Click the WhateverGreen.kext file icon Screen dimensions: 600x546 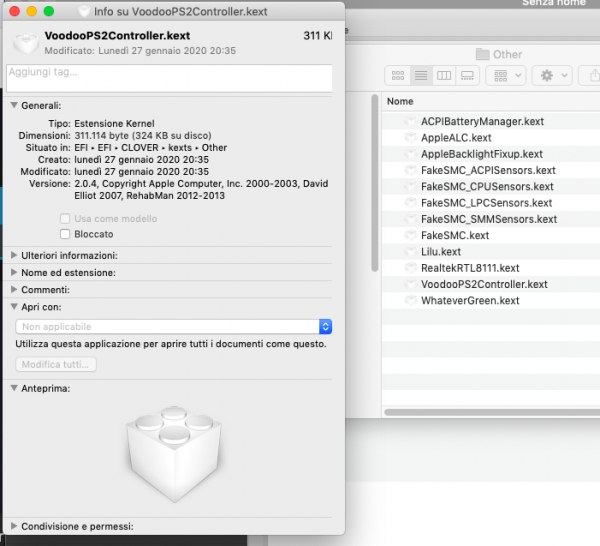411,300
